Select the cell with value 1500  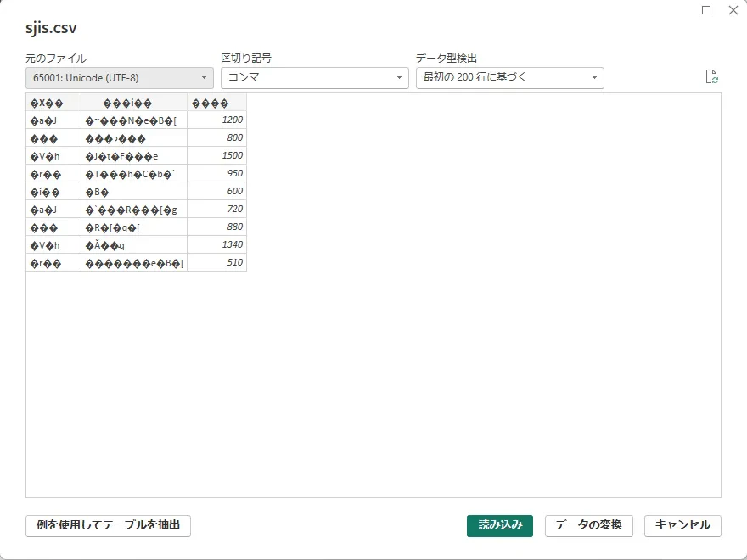(216, 156)
